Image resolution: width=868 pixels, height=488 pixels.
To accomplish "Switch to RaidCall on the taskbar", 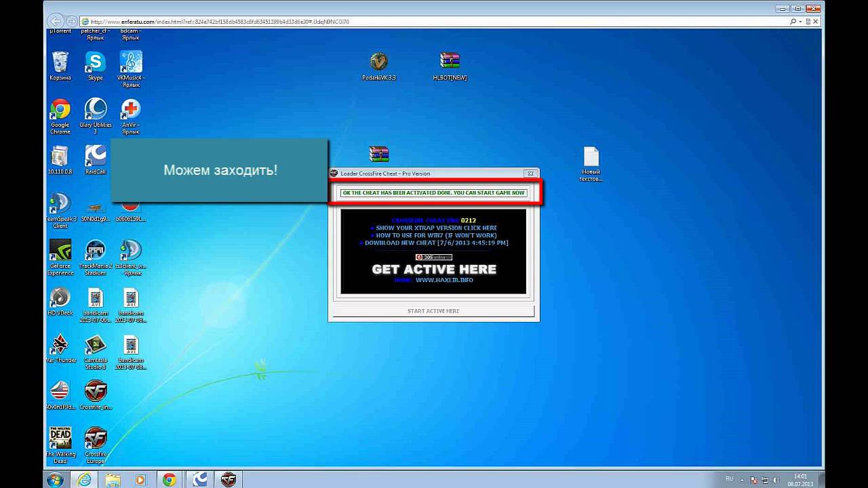I will pos(199,479).
